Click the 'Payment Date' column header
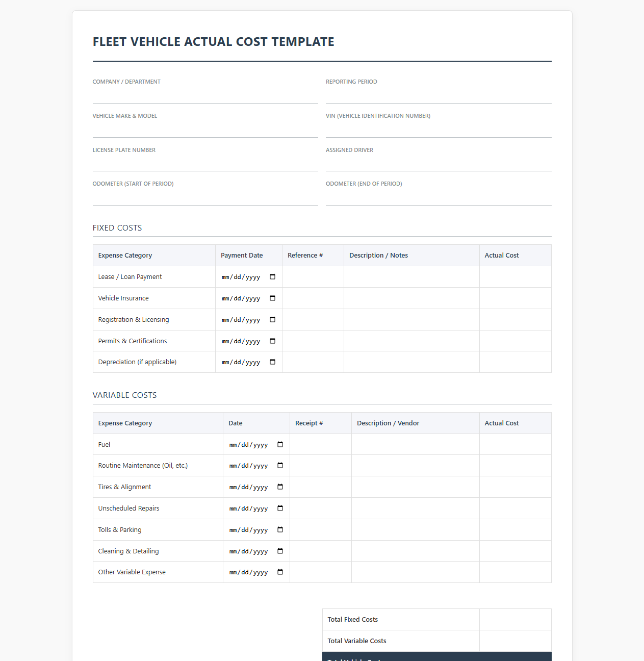This screenshot has width=644, height=661. click(242, 256)
